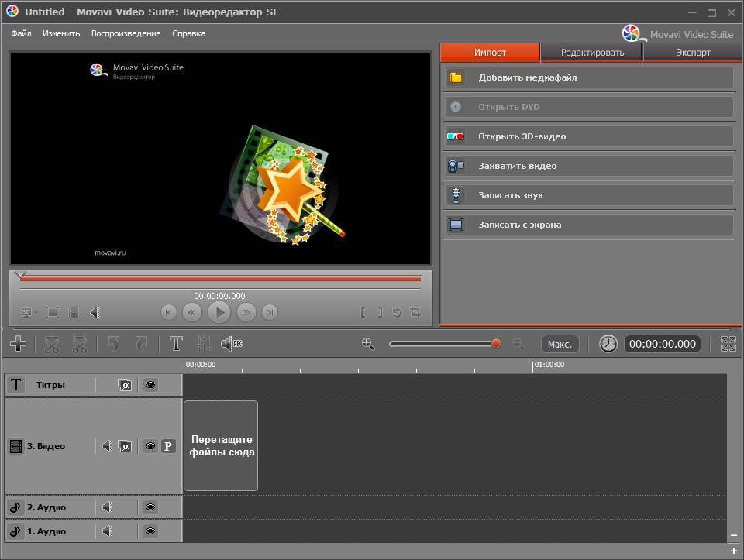The width and height of the screenshot is (744, 560).
Task: Click the T icon of the Титры track
Action: click(15, 384)
